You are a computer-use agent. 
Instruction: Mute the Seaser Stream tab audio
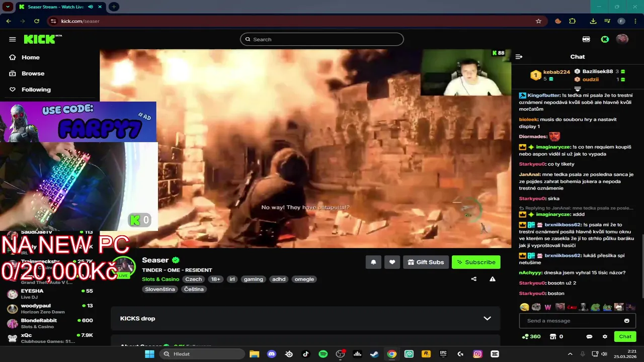(91, 7)
